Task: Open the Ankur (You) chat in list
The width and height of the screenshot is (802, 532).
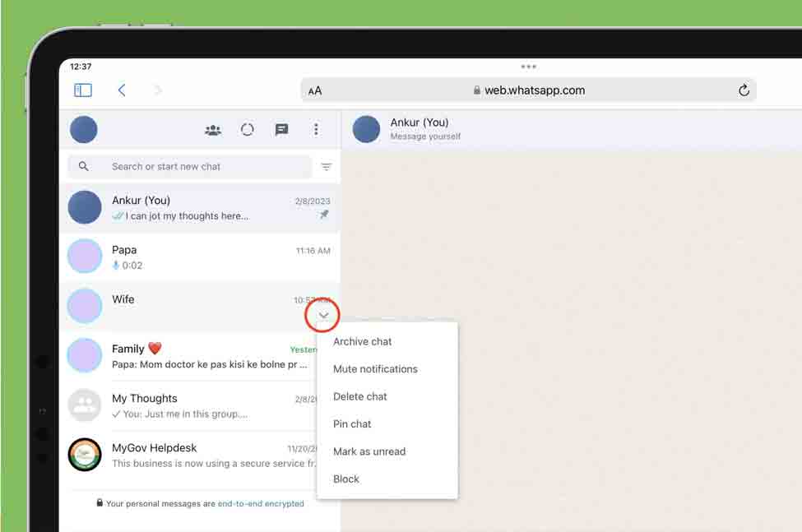Action: pyautogui.click(x=200, y=208)
